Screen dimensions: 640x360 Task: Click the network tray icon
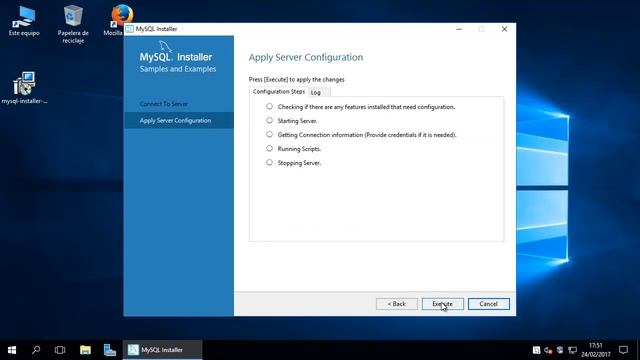pos(573,350)
